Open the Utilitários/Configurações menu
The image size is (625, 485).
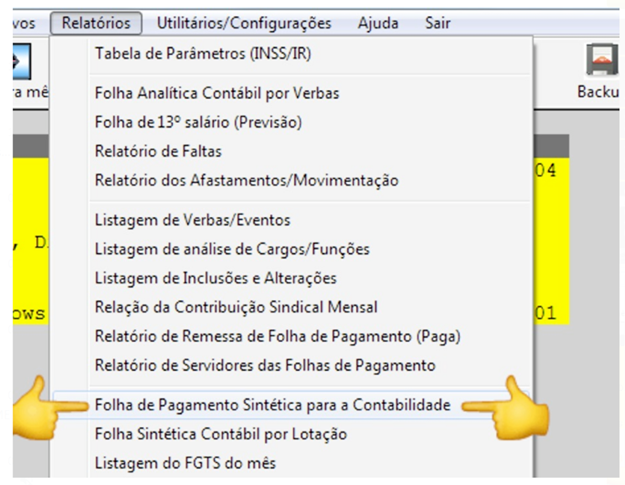244,23
